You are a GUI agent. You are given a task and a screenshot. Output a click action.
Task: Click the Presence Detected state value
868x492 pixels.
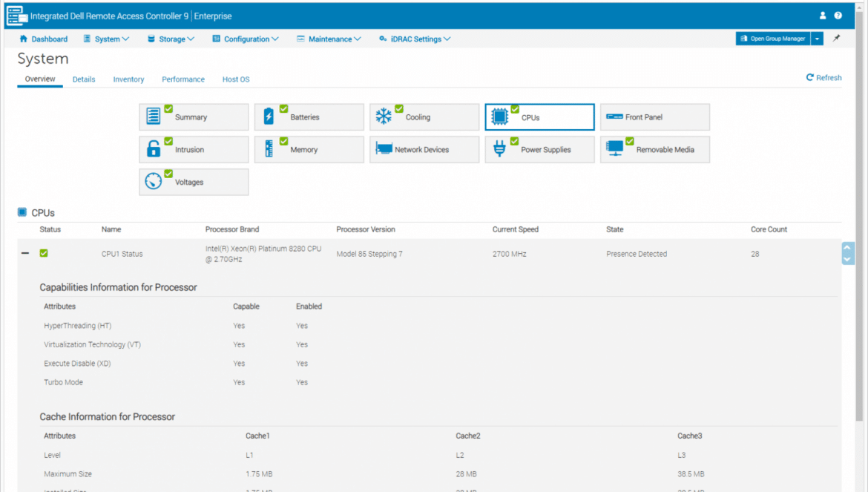tap(637, 254)
